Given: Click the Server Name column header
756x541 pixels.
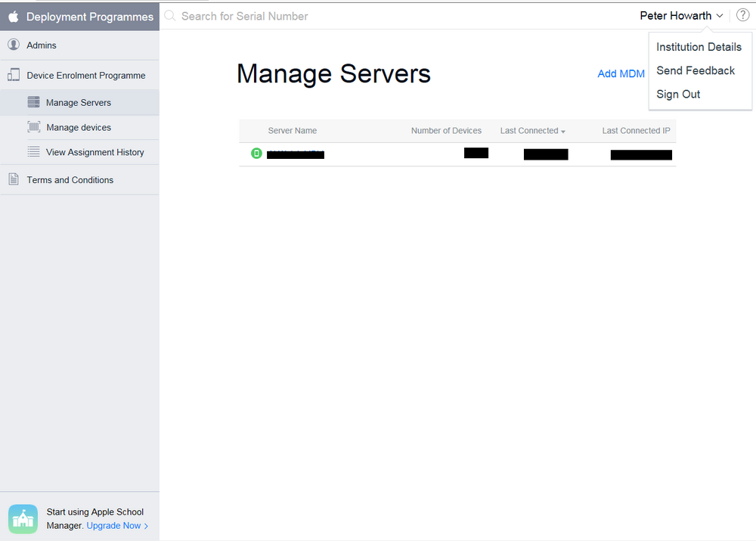Looking at the screenshot, I should [292, 131].
